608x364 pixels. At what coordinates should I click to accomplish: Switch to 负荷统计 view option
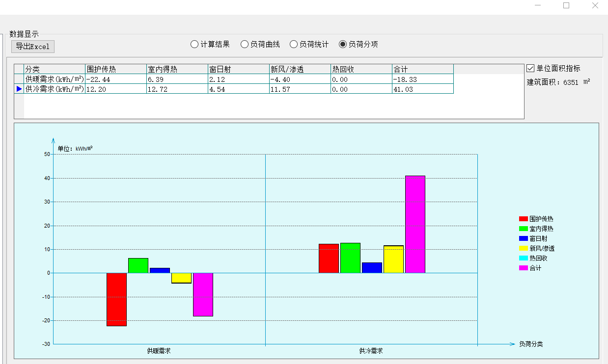tap(294, 44)
